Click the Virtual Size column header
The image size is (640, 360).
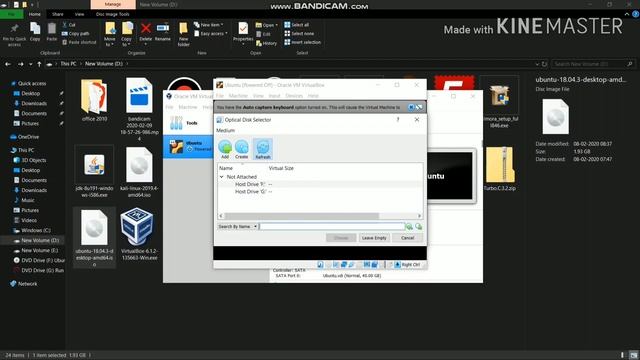pos(281,168)
